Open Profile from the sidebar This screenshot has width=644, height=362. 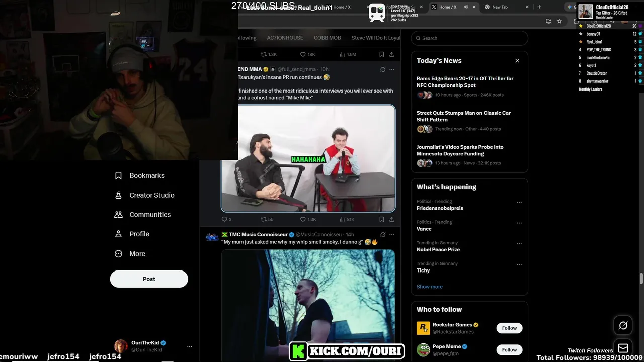pyautogui.click(x=132, y=234)
